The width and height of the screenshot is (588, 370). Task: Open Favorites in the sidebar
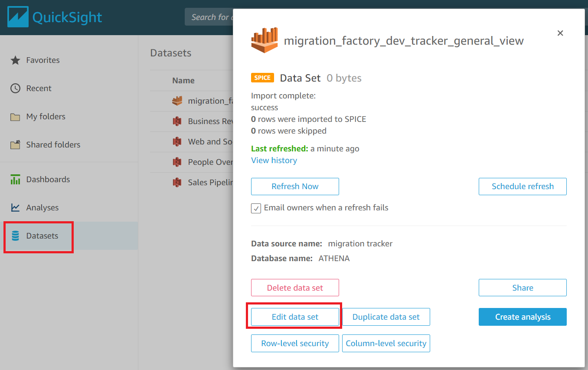coord(43,60)
